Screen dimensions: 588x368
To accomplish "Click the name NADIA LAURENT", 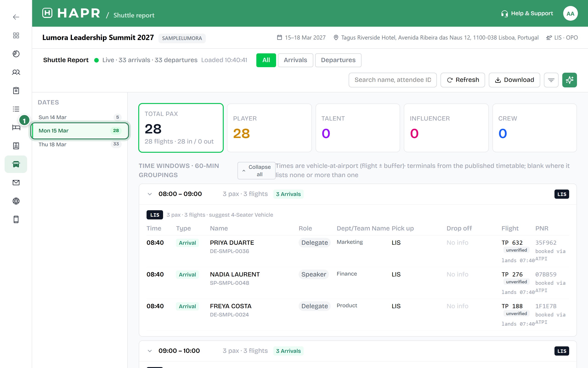I will [235, 274].
